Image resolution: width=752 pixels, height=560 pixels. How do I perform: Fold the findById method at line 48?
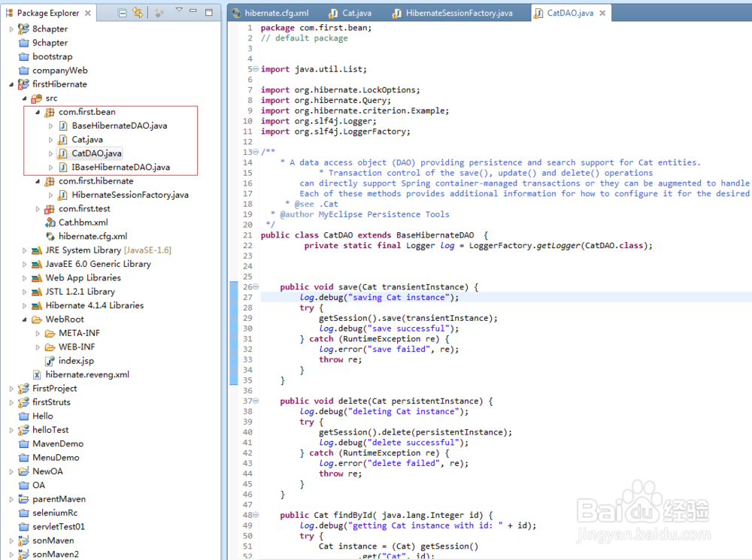pos(256,515)
